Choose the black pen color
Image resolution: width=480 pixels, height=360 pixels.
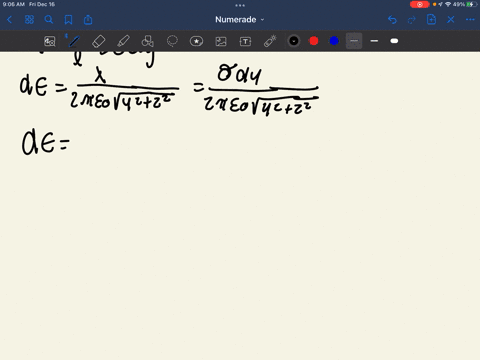pos(294,41)
